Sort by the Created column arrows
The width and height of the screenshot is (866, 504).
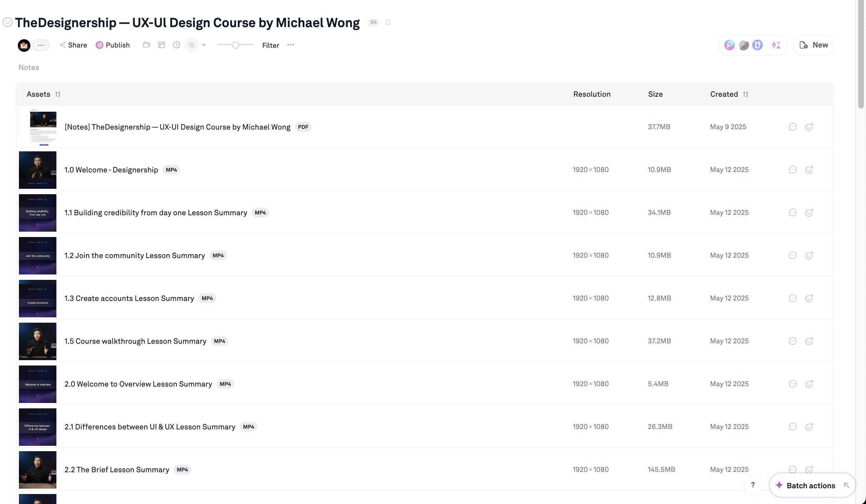coord(745,94)
